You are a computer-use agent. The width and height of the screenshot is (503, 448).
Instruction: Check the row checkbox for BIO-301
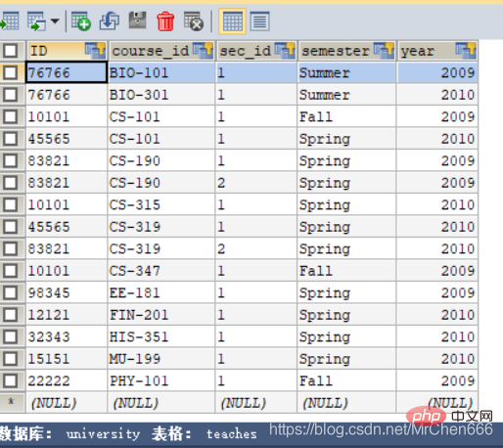(11, 95)
